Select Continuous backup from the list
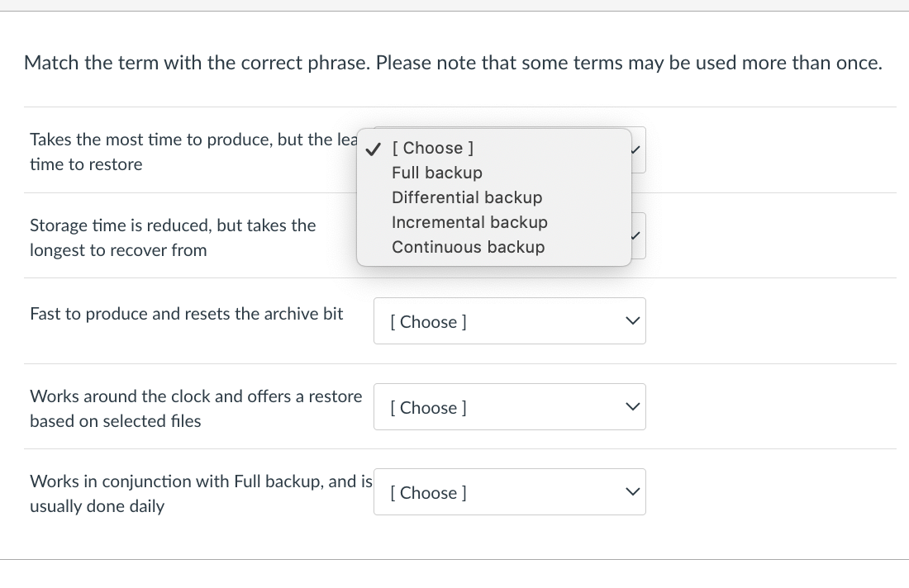Viewport: 909px width, 588px height. (468, 247)
